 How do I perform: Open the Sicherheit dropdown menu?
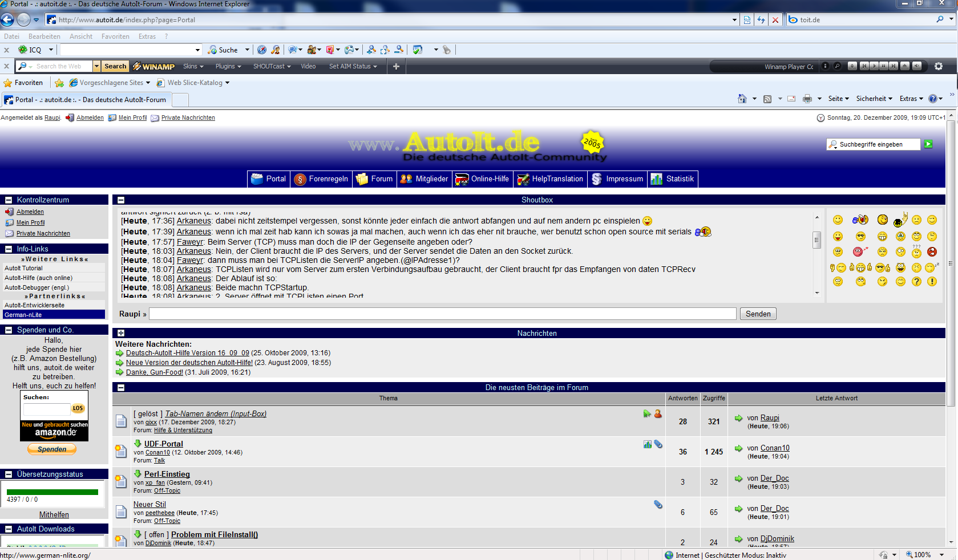point(874,99)
